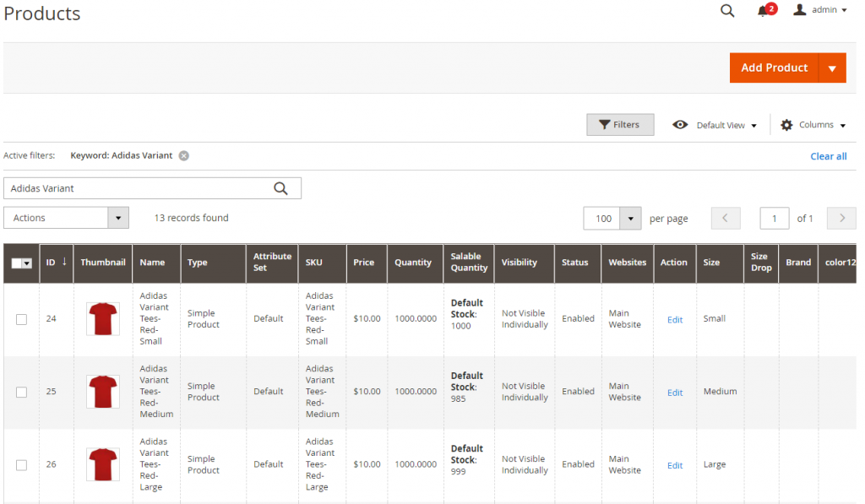Clear all active filters
This screenshot has width=865, height=504.
pyautogui.click(x=828, y=155)
